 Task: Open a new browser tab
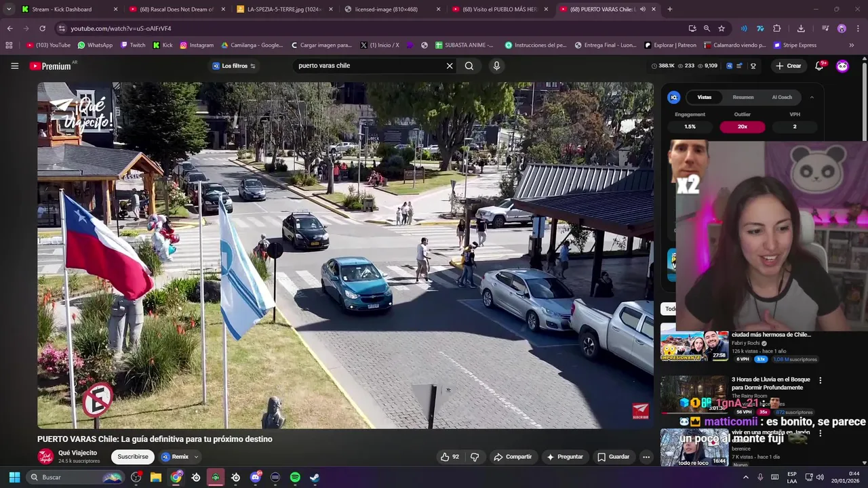pos(669,9)
